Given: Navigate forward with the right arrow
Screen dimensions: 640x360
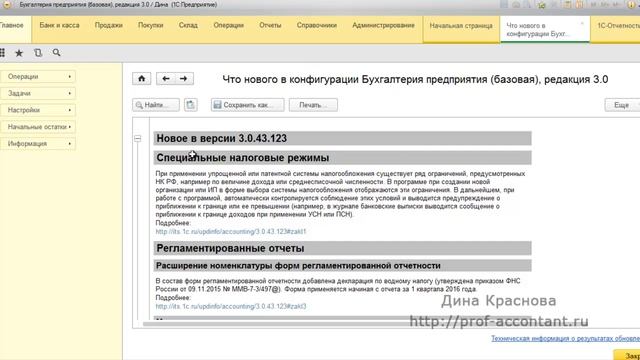Looking at the screenshot, I should (184, 78).
